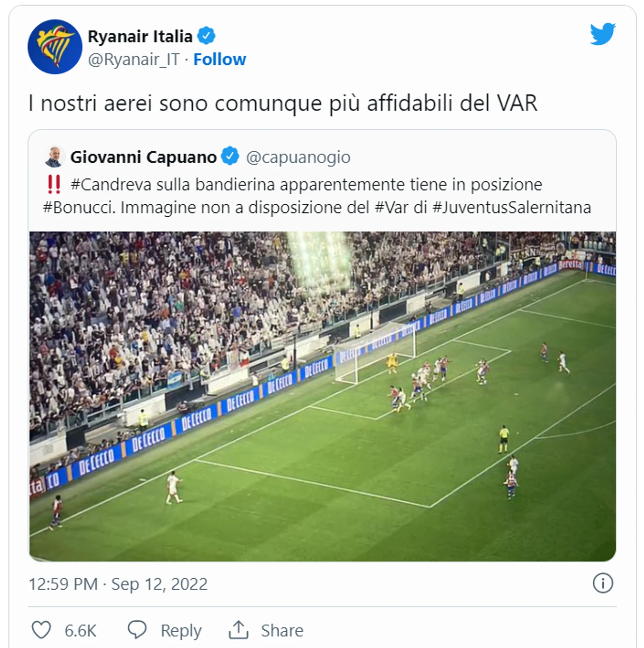Click Giovanni Capuano's verified checkmark
The image size is (644, 648).
tap(230, 156)
